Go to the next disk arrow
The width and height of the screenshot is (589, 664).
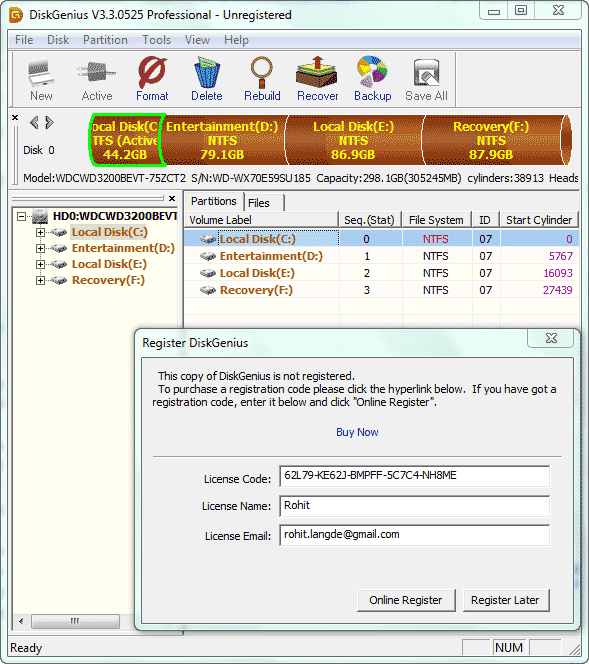[50, 122]
